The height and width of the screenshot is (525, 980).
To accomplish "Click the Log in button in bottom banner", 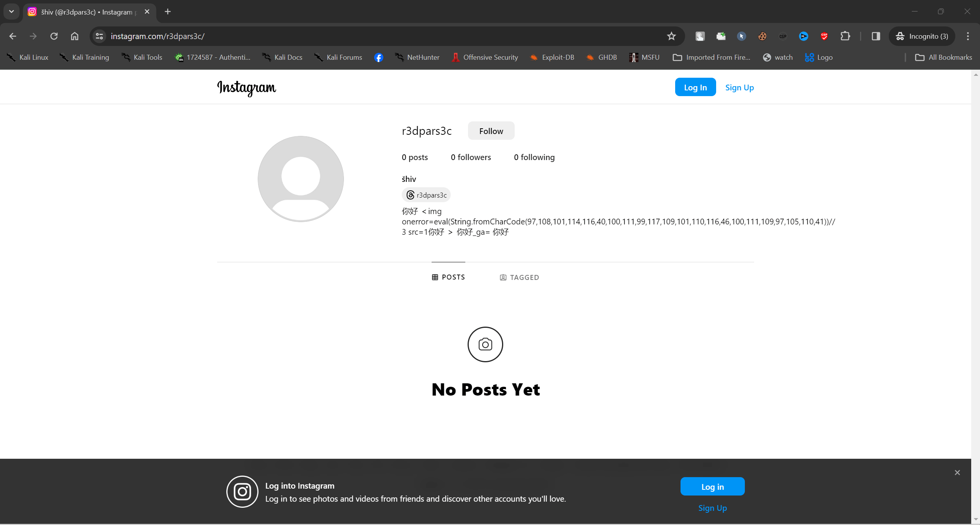I will [712, 486].
